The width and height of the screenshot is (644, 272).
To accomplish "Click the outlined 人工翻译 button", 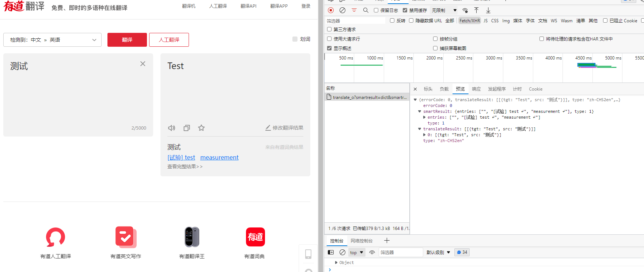I will (x=169, y=40).
